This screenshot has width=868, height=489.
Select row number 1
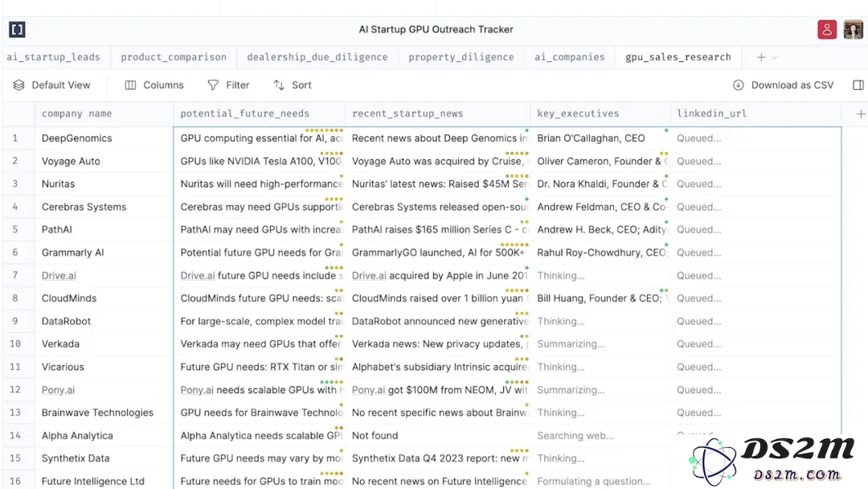(x=15, y=138)
